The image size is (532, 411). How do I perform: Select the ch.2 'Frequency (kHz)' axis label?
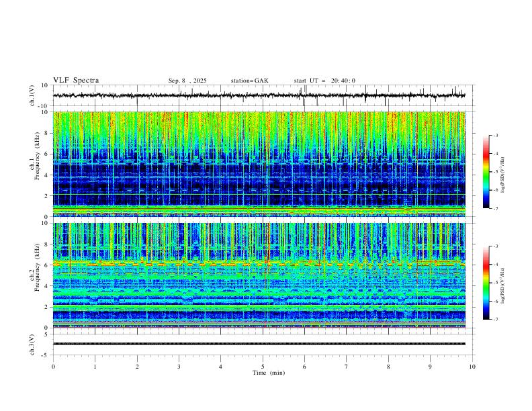tap(37, 267)
